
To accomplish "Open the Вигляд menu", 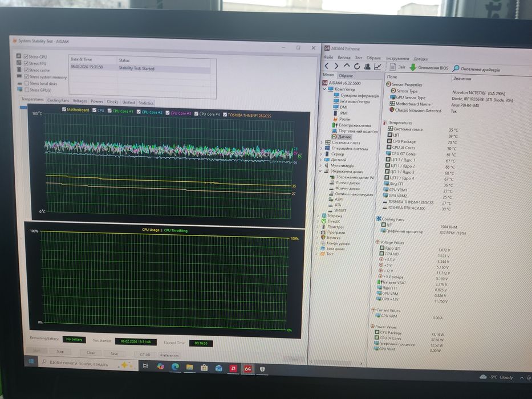I will (x=344, y=58).
